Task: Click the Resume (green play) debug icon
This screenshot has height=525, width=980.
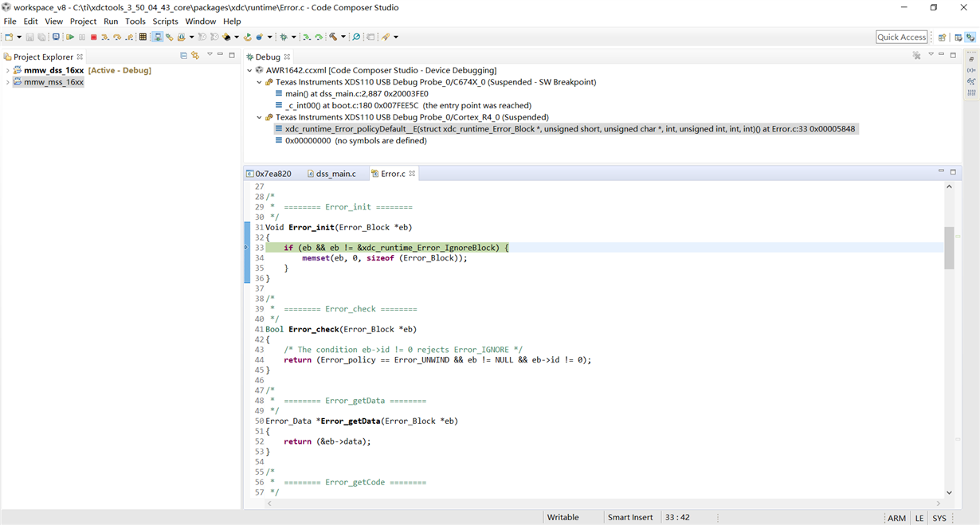Action: pyautogui.click(x=70, y=37)
